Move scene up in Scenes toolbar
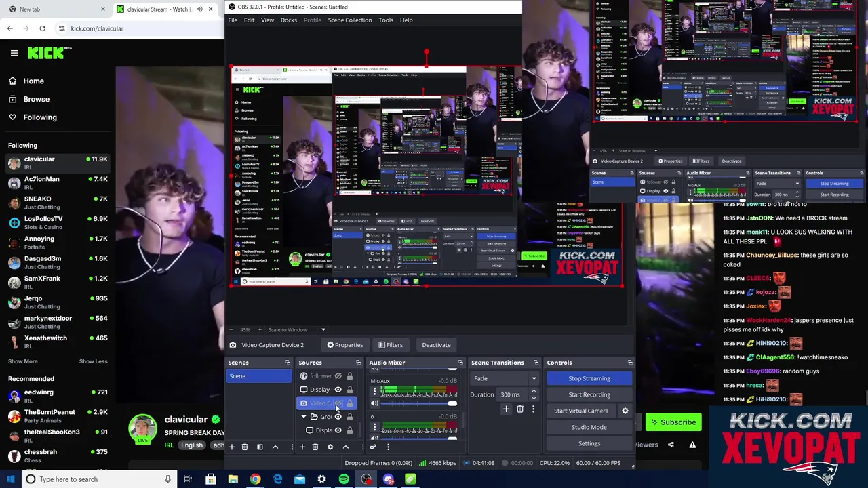This screenshot has height=488, width=868. tap(275, 447)
